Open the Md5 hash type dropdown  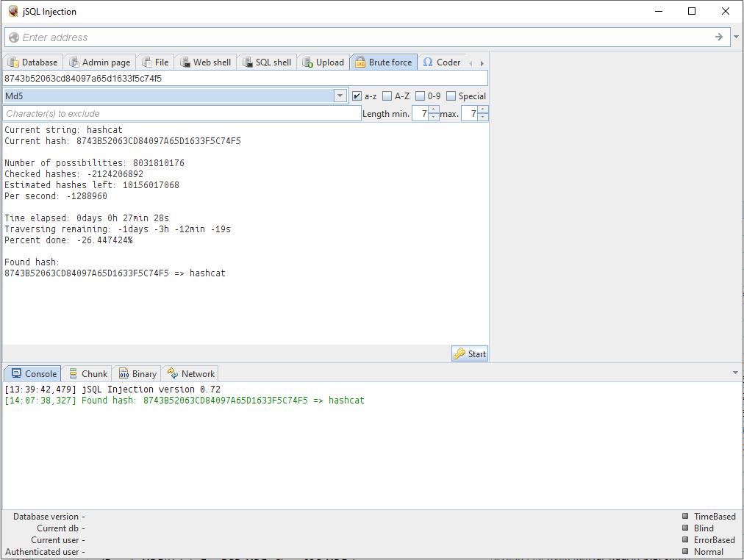coord(340,96)
